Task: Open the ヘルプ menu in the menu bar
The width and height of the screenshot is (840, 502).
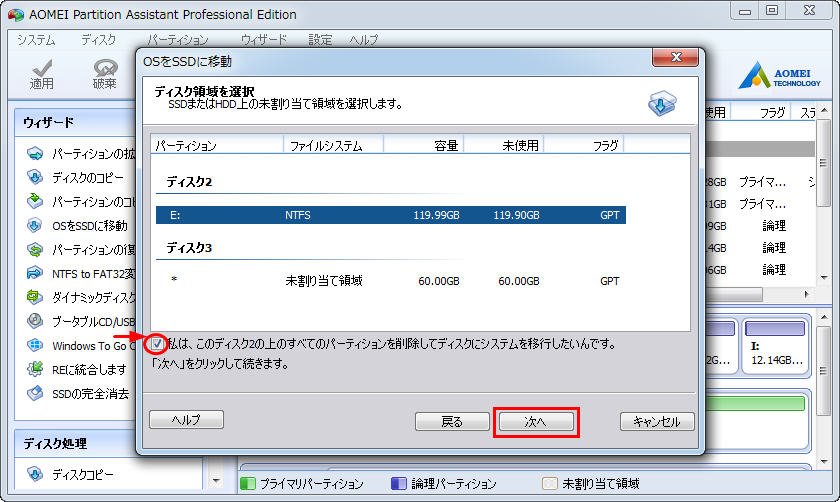Action: [364, 40]
